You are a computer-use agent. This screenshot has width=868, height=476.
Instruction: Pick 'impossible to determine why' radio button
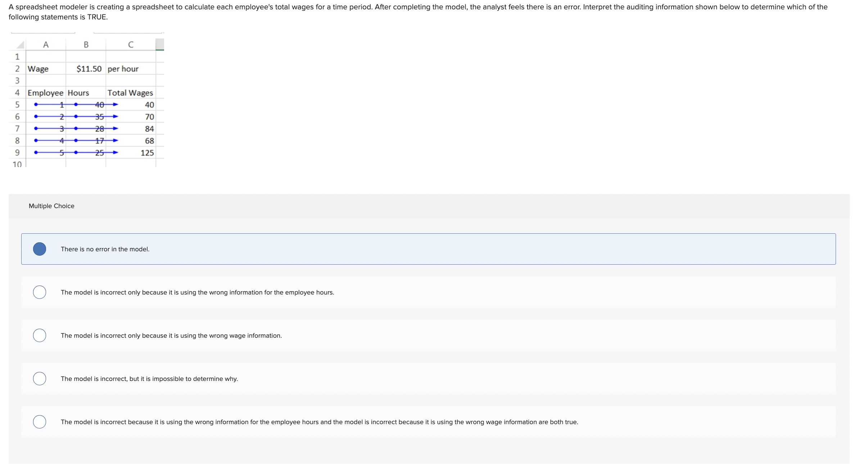(39, 378)
